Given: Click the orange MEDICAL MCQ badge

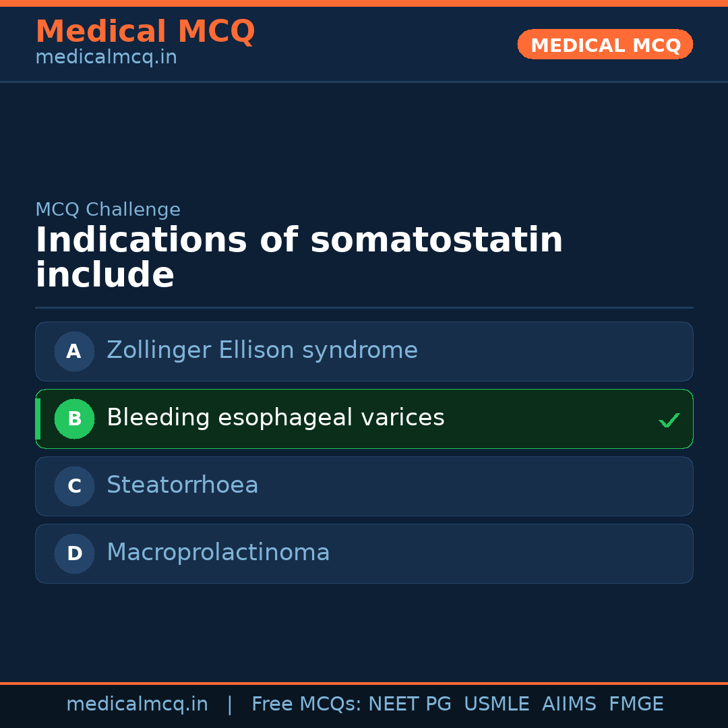Looking at the screenshot, I should (x=605, y=44).
